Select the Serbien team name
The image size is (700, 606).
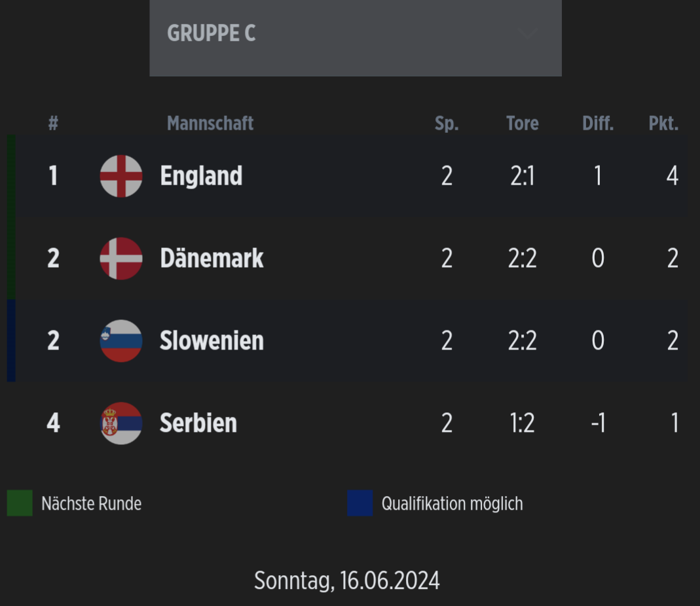coord(198,423)
